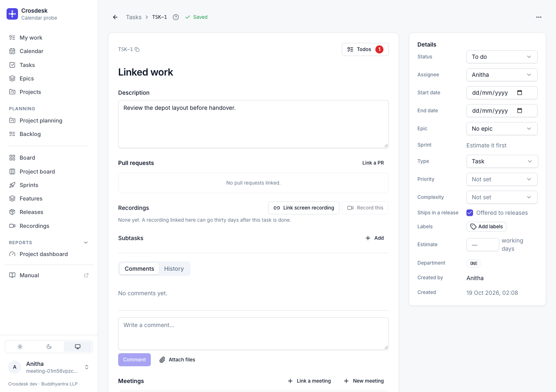Image resolution: width=556 pixels, height=392 pixels.
Task: Switch to light theme sun icon
Action: (20, 347)
